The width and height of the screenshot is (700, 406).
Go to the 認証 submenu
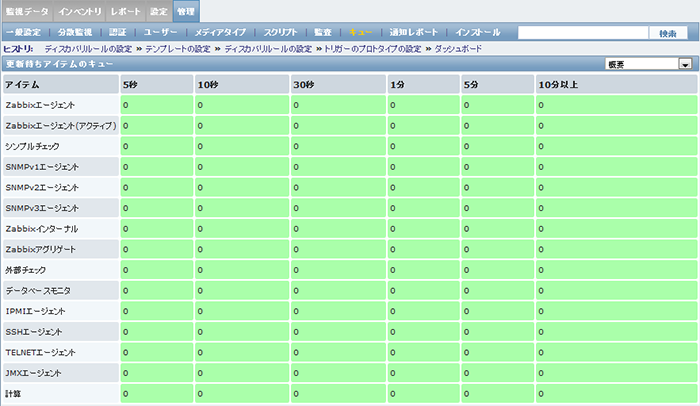118,33
